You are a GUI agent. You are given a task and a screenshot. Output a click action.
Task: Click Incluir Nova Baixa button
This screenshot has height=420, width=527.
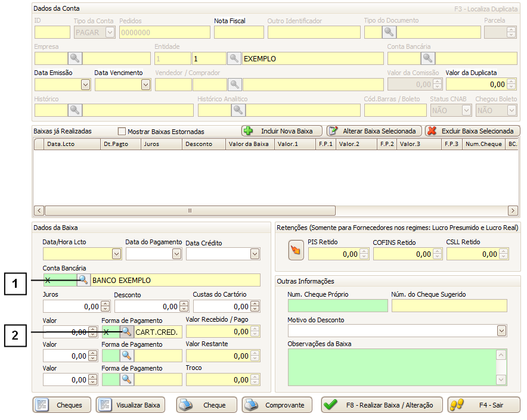coord(282,130)
